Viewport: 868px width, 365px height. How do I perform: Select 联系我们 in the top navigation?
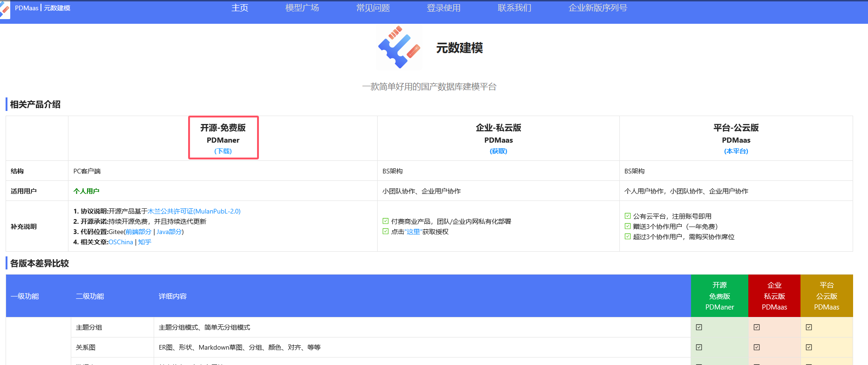(x=515, y=8)
